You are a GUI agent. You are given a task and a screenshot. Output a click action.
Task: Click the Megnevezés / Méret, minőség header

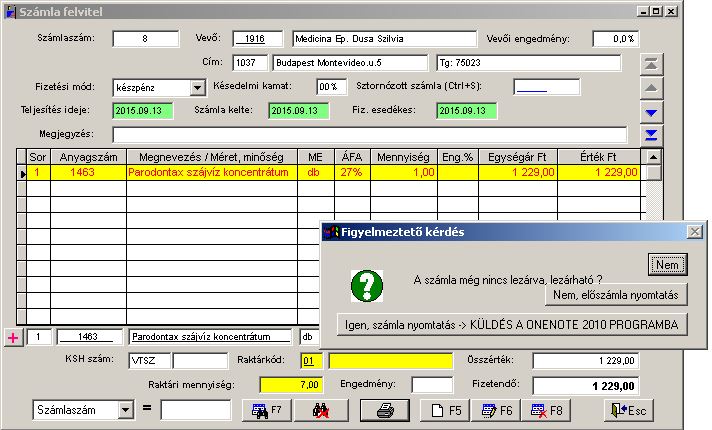click(x=212, y=157)
